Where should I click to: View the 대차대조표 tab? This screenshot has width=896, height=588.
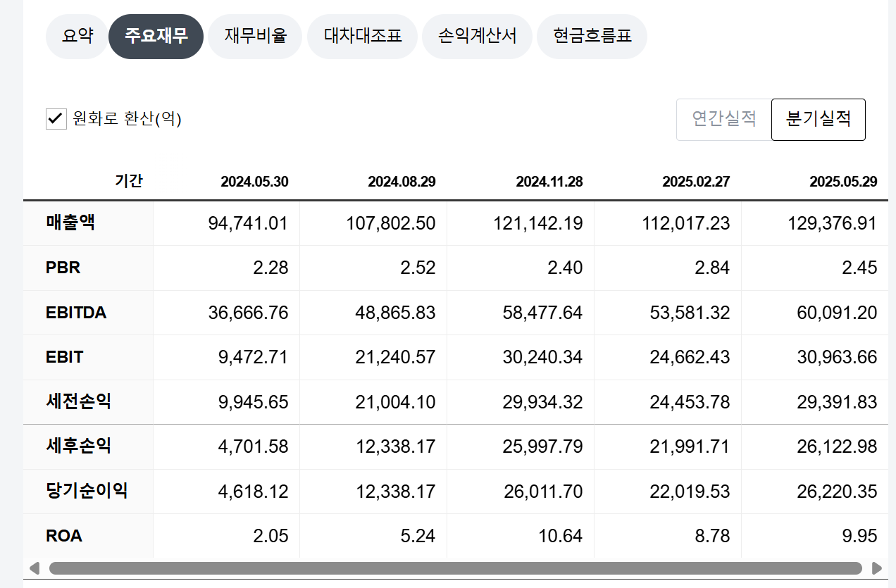[362, 36]
